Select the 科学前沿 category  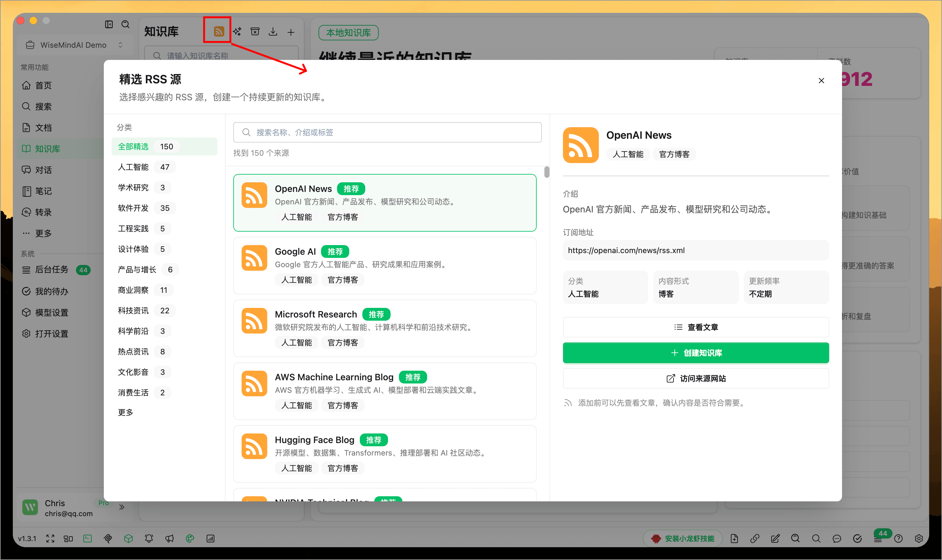coord(164,331)
